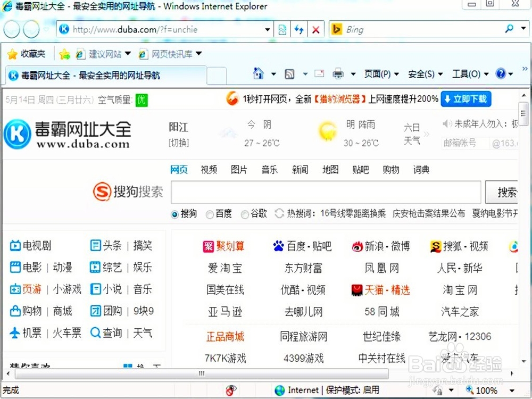The width and height of the screenshot is (532, 399).
Task: Click 搜狐·视频 link
Action: (x=459, y=246)
